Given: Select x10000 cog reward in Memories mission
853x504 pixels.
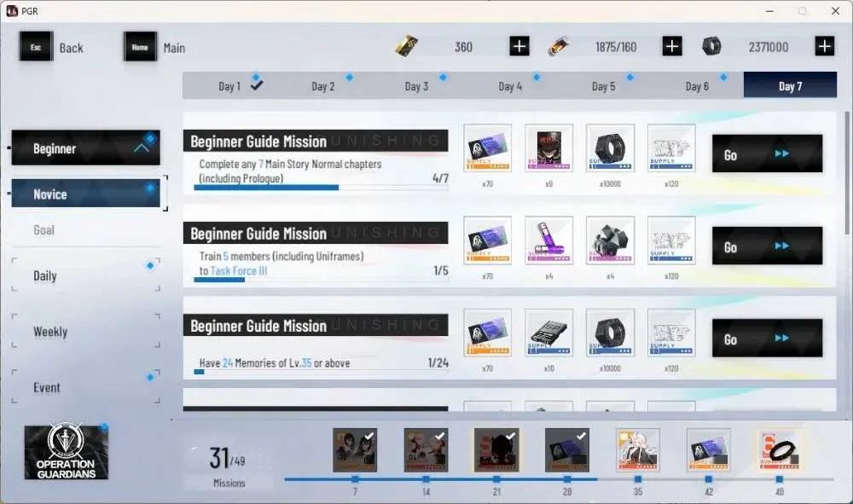Looking at the screenshot, I should pyautogui.click(x=611, y=333).
